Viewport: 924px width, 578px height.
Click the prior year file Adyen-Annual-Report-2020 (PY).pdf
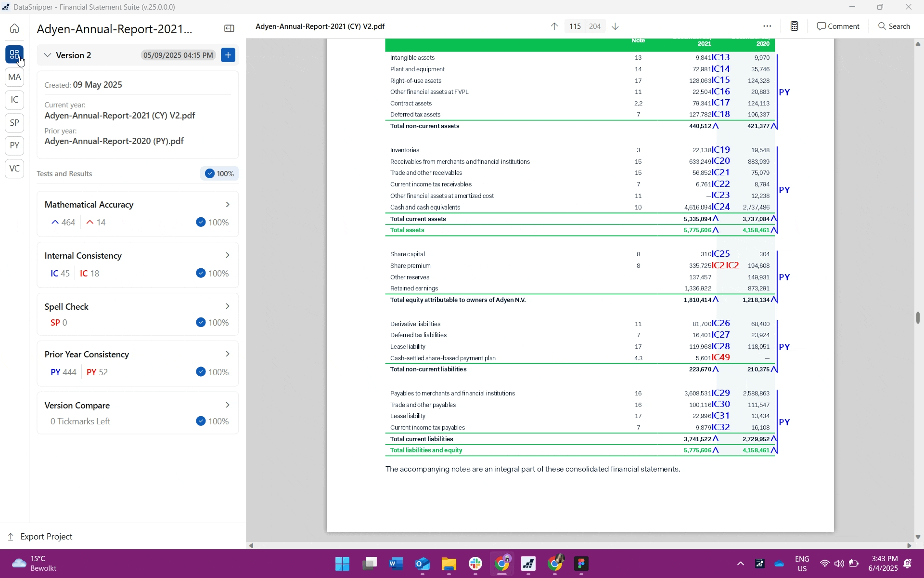(114, 141)
